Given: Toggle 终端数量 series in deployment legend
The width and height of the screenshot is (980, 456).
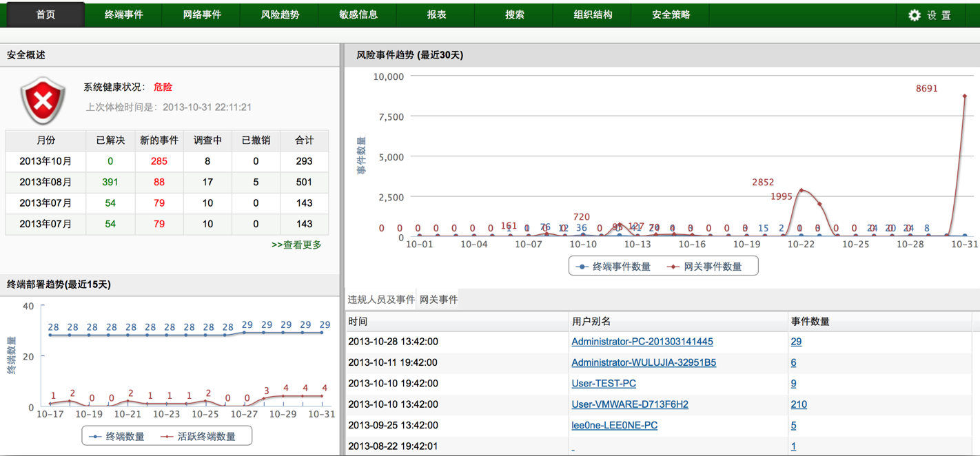Looking at the screenshot, I should click(x=96, y=437).
